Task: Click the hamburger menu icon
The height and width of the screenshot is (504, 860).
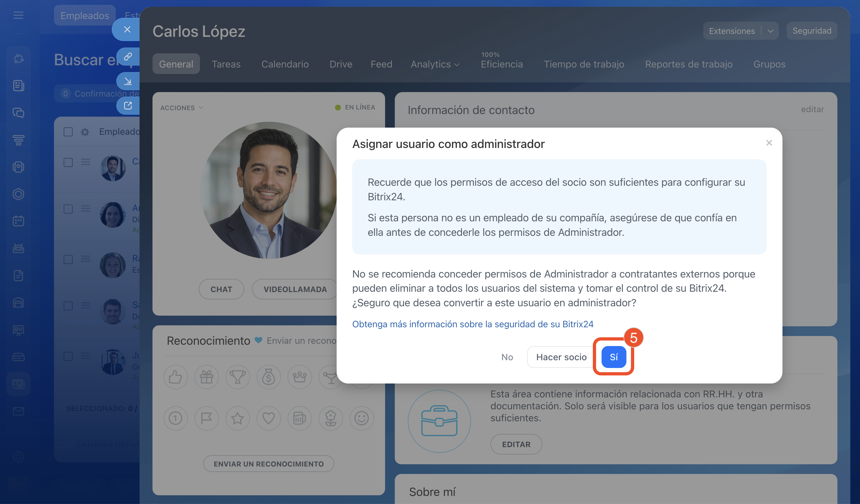Action: (x=18, y=16)
